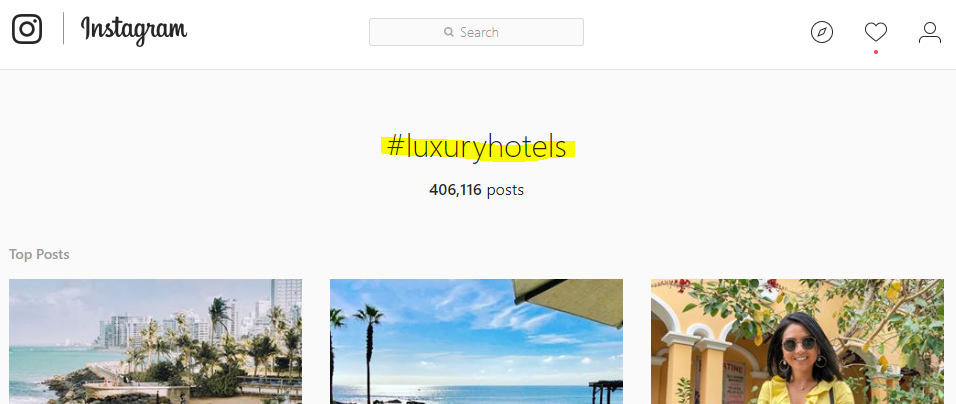Focus the Search input field
This screenshot has width=956, height=404.
476,32
